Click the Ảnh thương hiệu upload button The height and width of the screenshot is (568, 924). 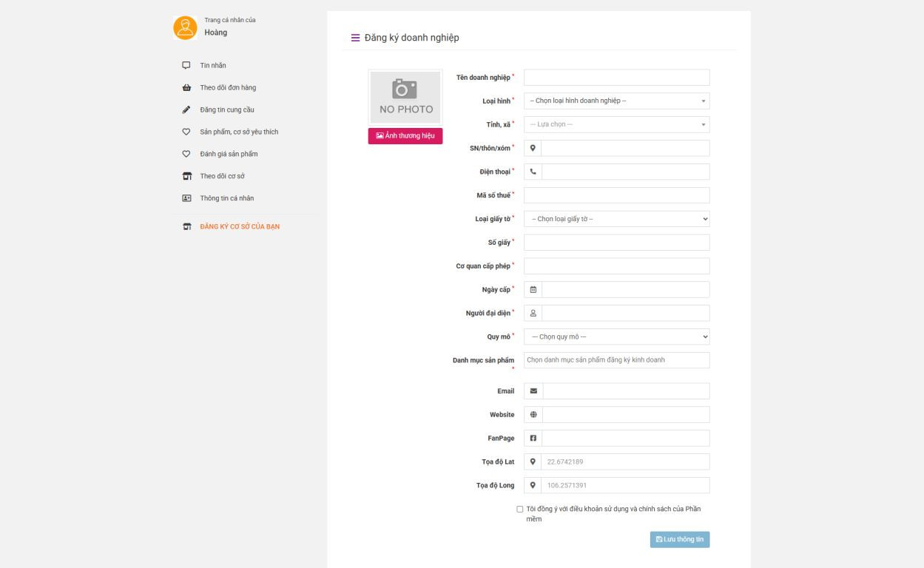[405, 136]
